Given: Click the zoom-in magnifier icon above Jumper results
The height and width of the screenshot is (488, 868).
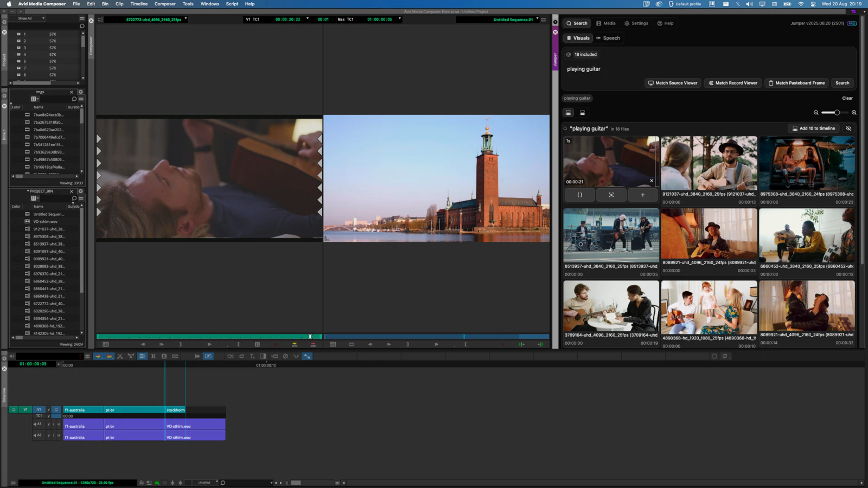Looking at the screenshot, I should point(853,112).
